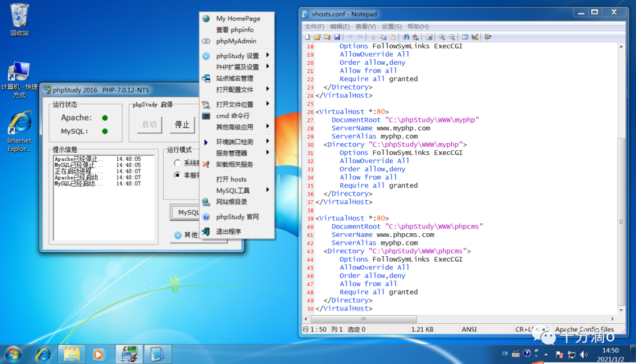Open Find with the binoculars icon
Viewport: 636px width, 364px height.
coord(406,37)
